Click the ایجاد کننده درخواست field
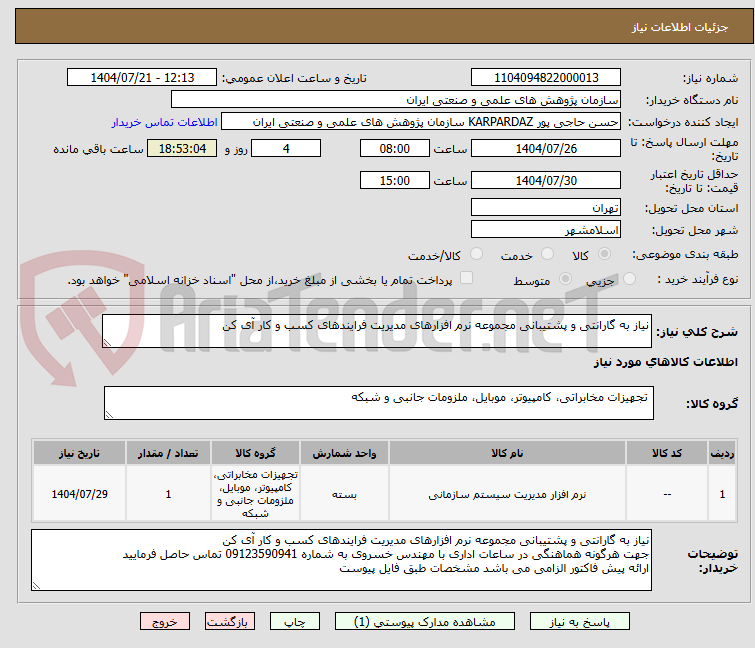Image resolution: width=755 pixels, height=648 pixels. point(421,122)
